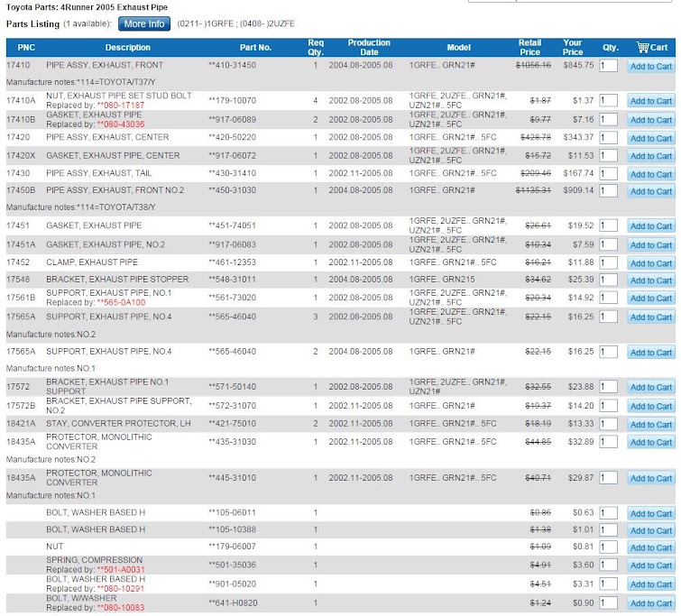Click Manufacture notes *114=TOYOTA/T37/Y

(x=81, y=83)
